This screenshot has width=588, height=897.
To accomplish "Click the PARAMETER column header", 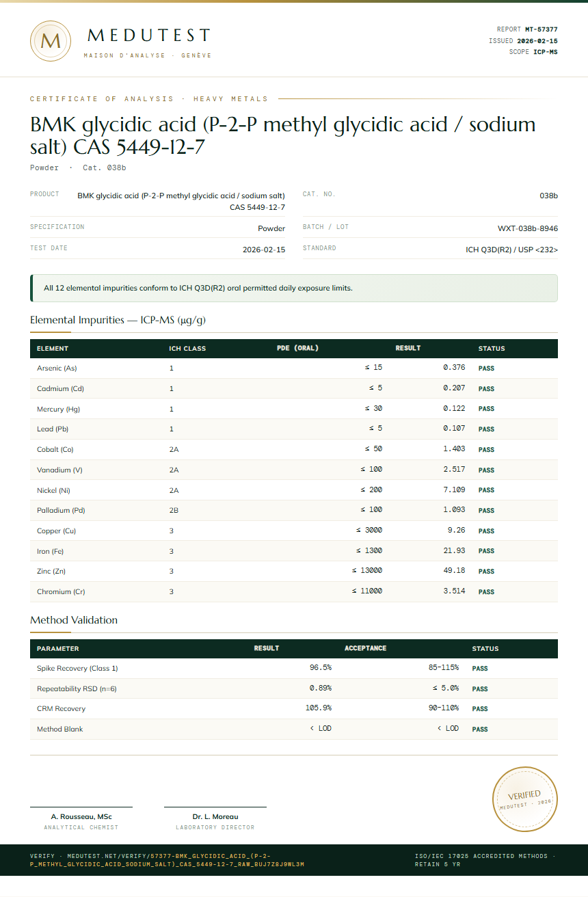I will [58, 649].
